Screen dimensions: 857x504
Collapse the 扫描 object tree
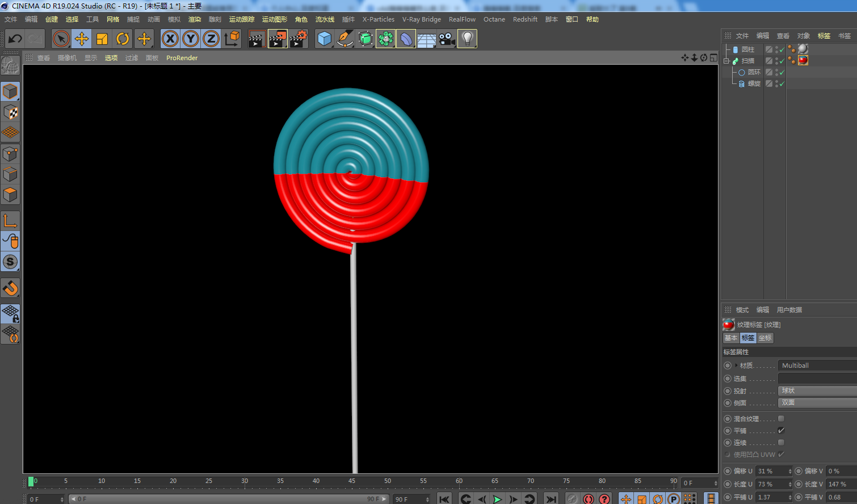click(726, 61)
